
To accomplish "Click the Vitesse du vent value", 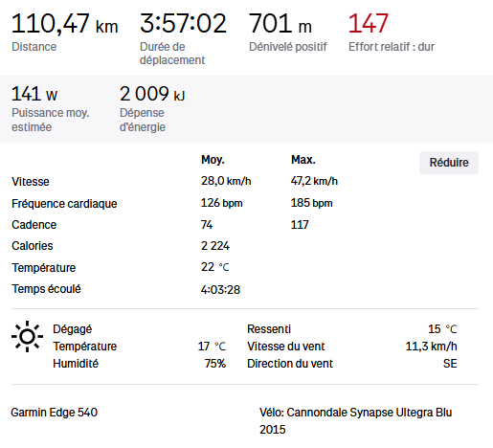I will pyautogui.click(x=431, y=347).
